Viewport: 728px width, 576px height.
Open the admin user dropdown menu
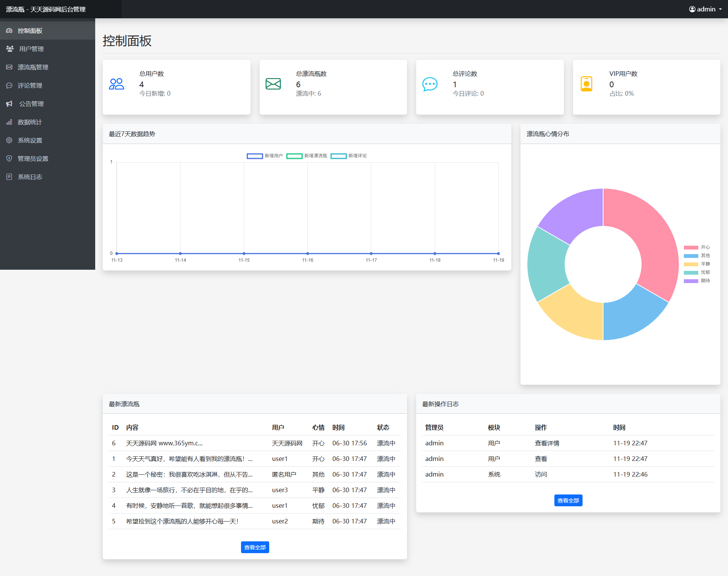click(705, 9)
